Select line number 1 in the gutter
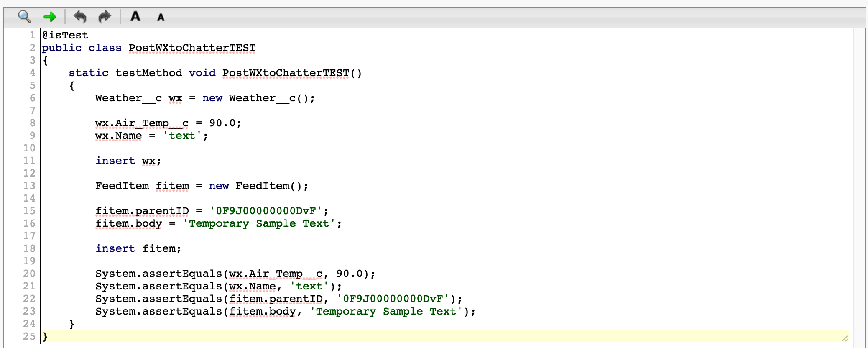Screen dimensions: 868x348 coord(32,35)
